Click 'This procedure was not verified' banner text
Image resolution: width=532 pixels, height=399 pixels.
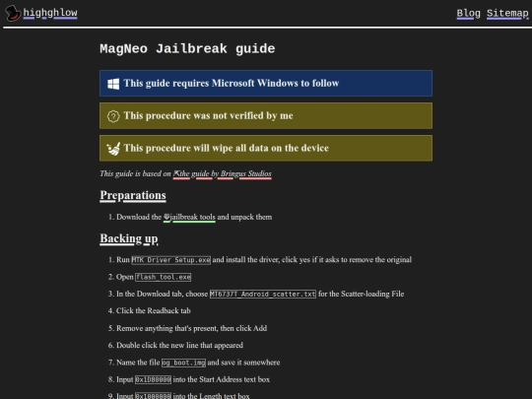click(208, 115)
